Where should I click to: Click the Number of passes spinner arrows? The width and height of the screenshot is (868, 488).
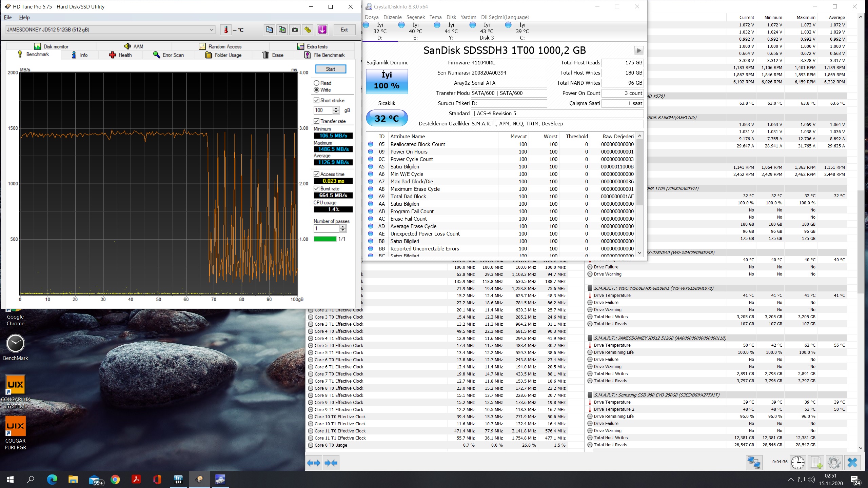click(343, 229)
